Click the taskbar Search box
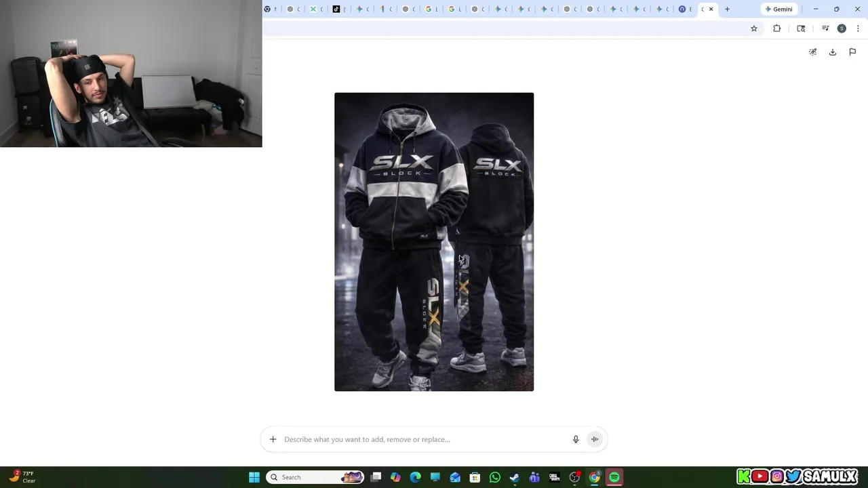The image size is (868, 488). click(315, 477)
